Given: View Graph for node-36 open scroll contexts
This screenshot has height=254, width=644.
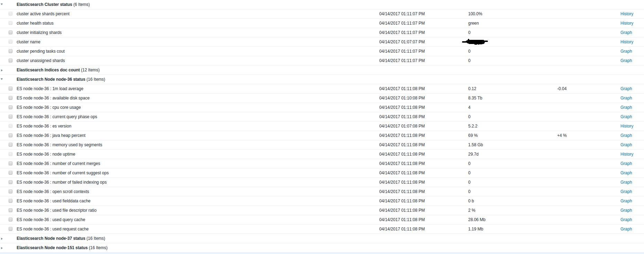Looking at the screenshot, I should coord(626,192).
